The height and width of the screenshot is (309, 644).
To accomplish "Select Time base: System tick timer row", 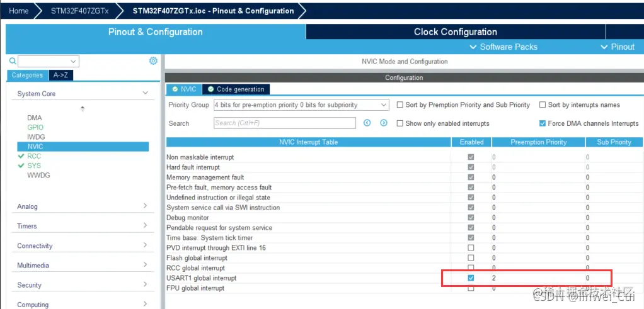I will click(209, 238).
